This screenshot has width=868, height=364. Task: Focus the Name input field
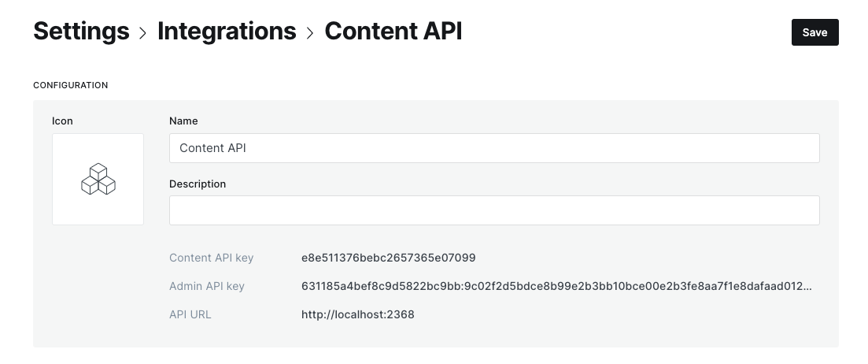493,148
